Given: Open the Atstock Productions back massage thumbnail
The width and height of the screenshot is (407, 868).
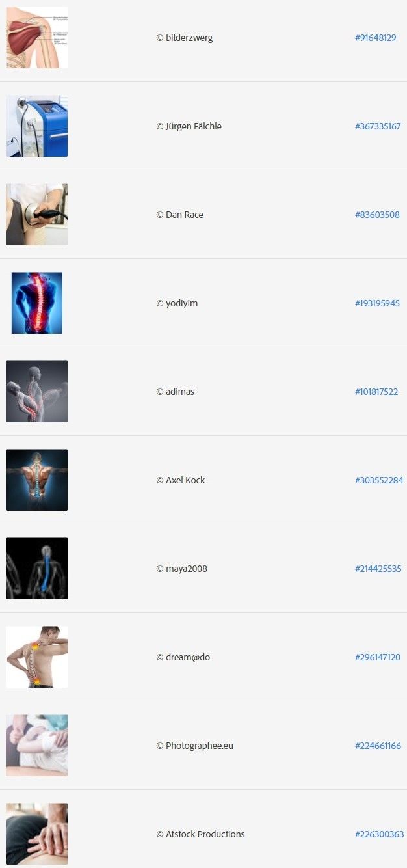Looking at the screenshot, I should point(36,834).
